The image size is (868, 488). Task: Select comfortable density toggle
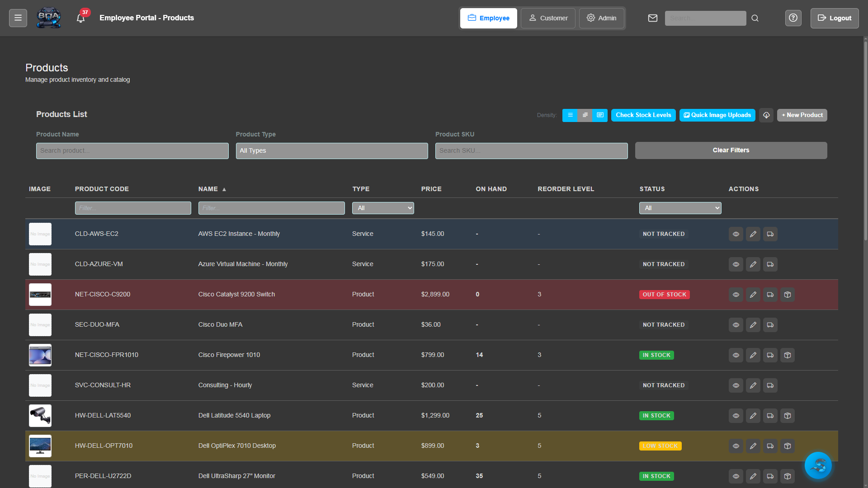pyautogui.click(x=600, y=115)
